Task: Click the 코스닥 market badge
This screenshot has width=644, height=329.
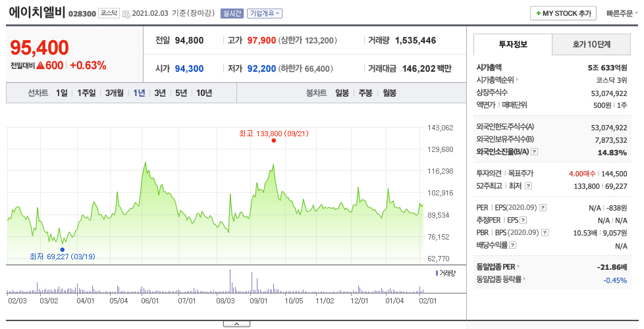Action: (x=109, y=13)
